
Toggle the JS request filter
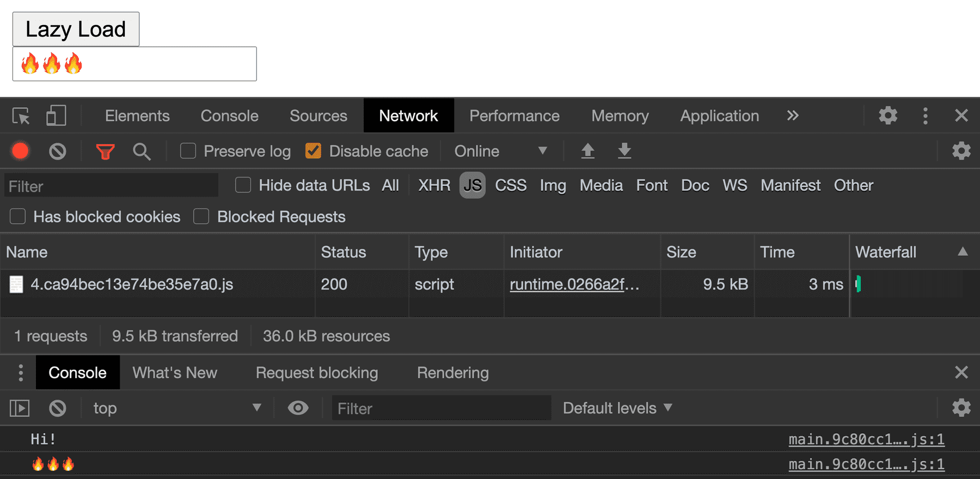click(x=473, y=186)
